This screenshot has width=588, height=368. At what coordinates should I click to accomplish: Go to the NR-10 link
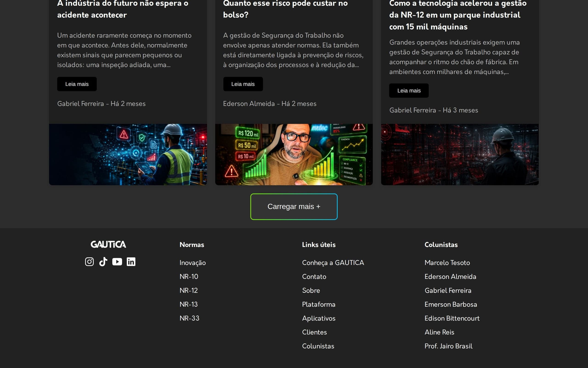[189, 276]
